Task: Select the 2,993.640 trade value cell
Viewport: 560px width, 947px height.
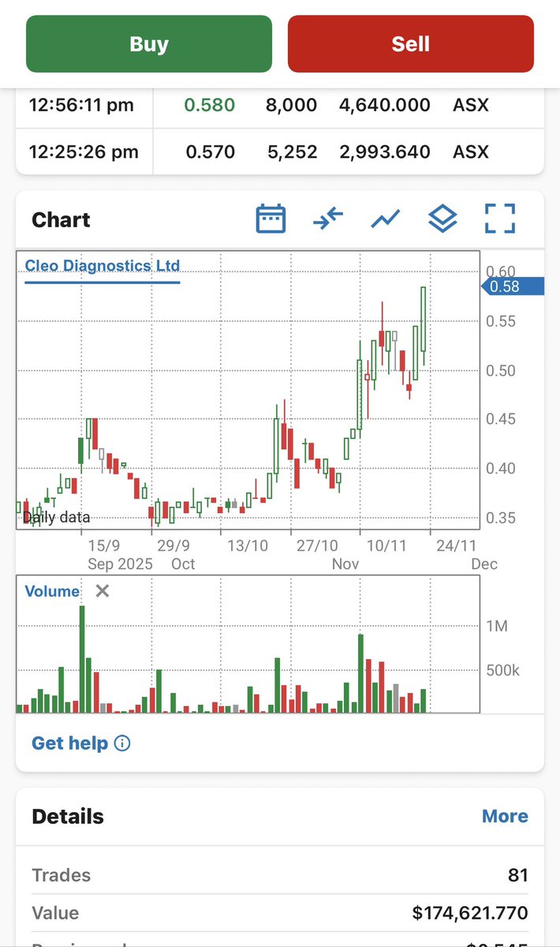Action: click(385, 152)
